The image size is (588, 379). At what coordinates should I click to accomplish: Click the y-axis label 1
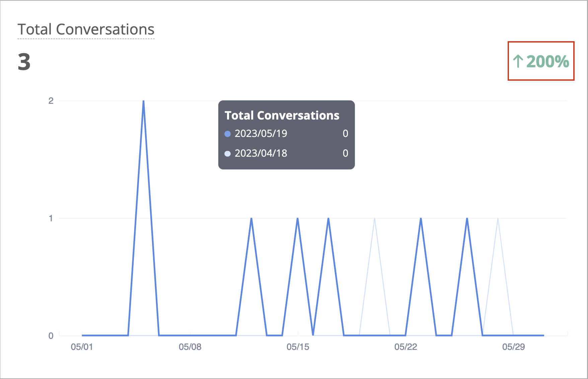point(51,218)
